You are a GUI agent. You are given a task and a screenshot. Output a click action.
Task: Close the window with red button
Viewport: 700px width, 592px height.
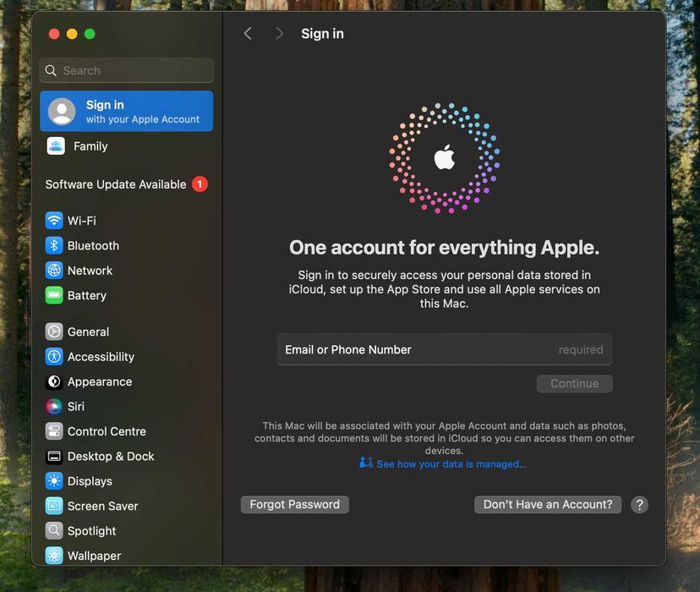[x=54, y=34]
